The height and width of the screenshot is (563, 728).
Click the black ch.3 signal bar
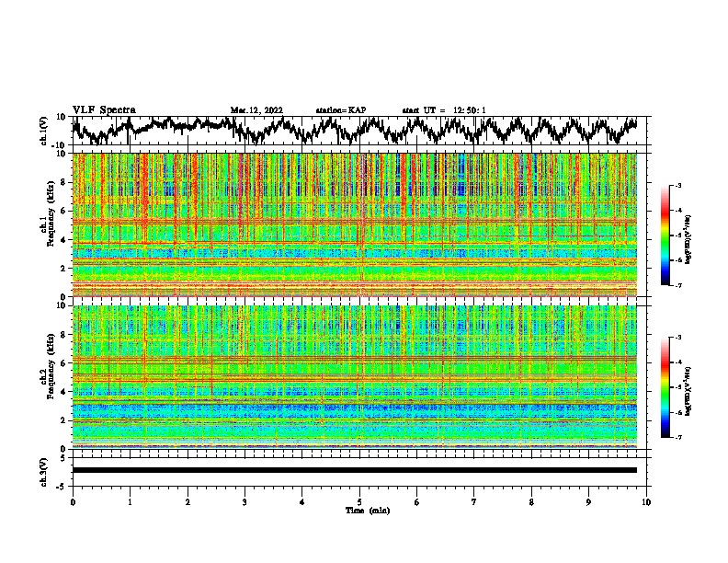point(355,470)
